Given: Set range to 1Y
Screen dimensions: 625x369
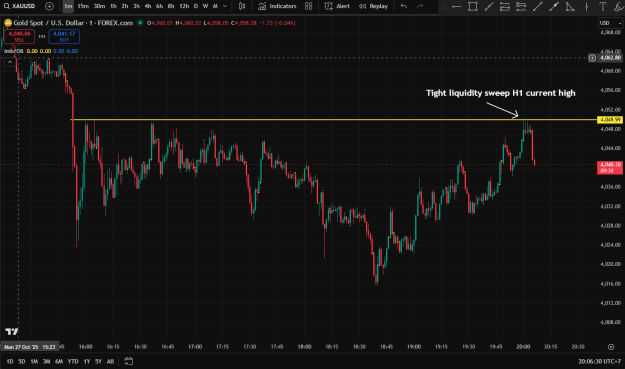Looking at the screenshot, I should click(x=87, y=361).
